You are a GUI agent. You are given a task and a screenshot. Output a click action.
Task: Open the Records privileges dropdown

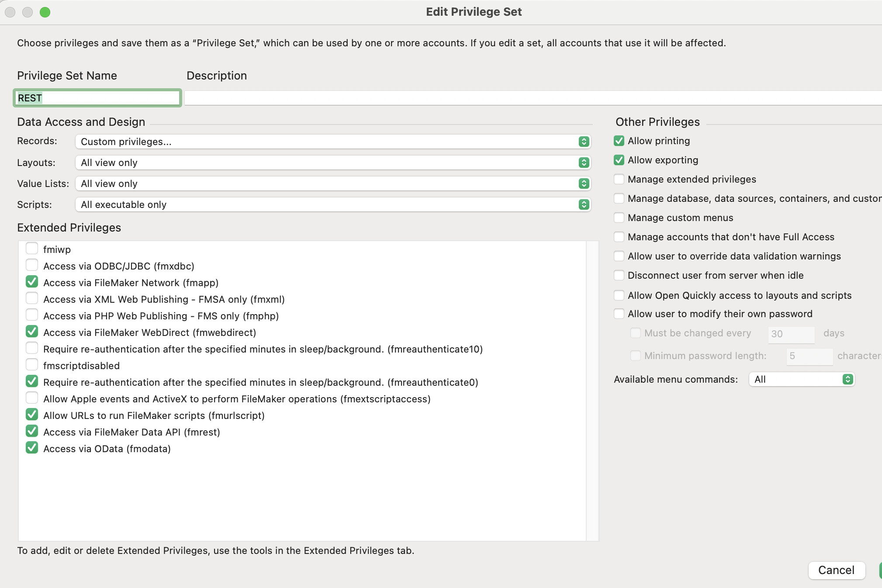click(x=333, y=142)
